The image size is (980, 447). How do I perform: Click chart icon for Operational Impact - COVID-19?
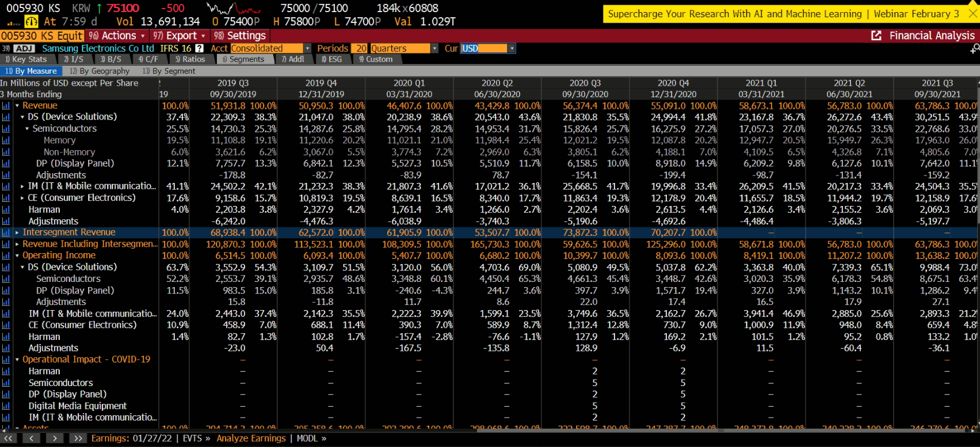[6, 360]
